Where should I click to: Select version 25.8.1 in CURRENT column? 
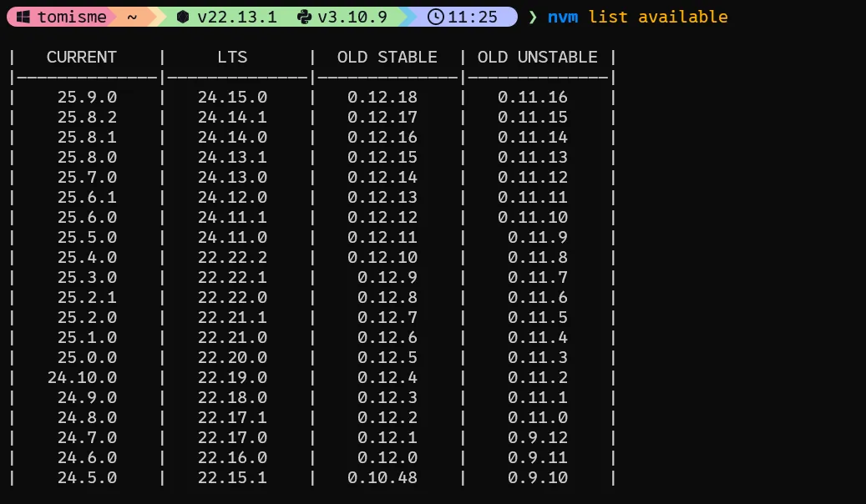pyautogui.click(x=87, y=137)
